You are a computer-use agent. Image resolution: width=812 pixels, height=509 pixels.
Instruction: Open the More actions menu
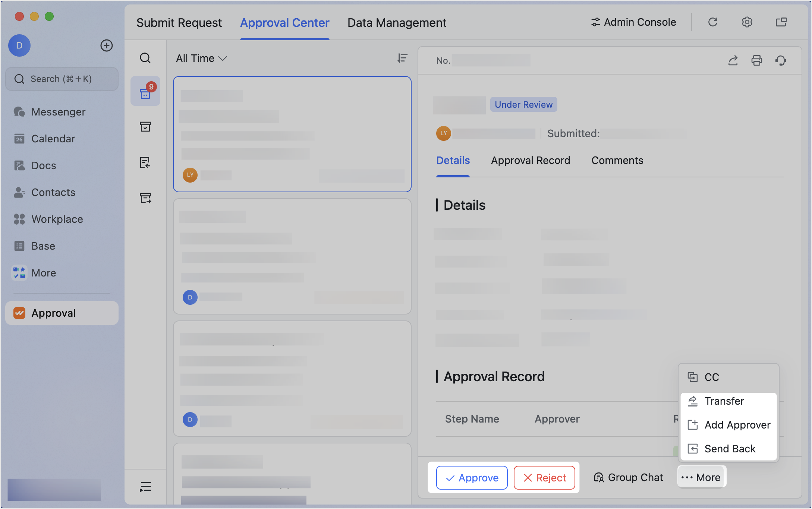pos(701,477)
